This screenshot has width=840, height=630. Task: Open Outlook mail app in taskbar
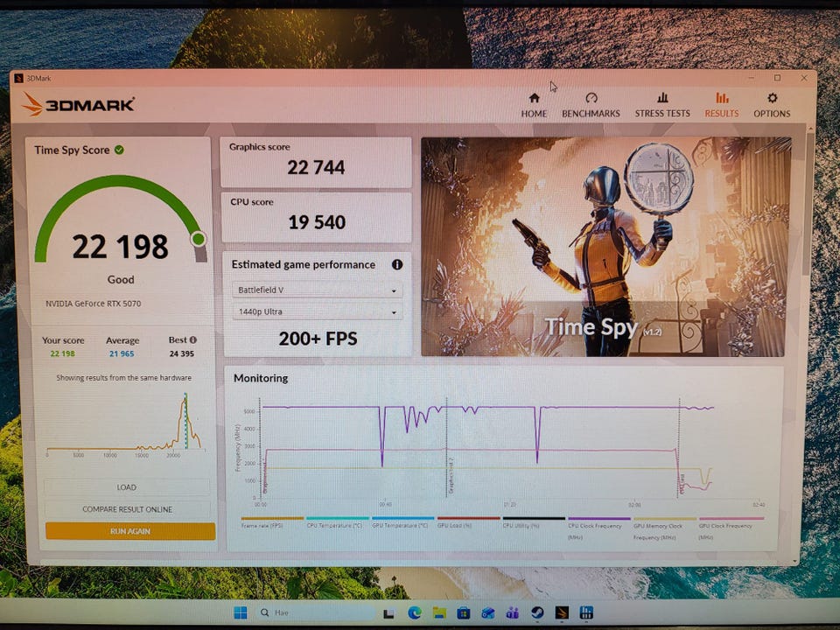click(x=488, y=612)
